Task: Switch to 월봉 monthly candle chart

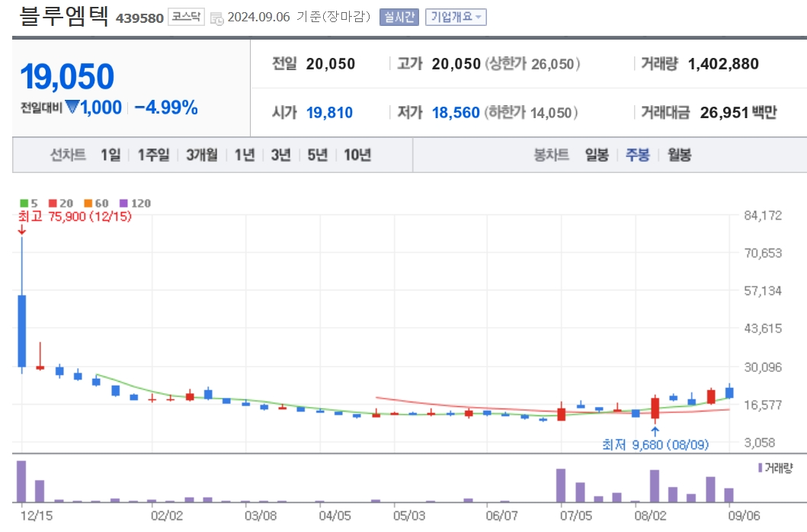Action: 680,155
